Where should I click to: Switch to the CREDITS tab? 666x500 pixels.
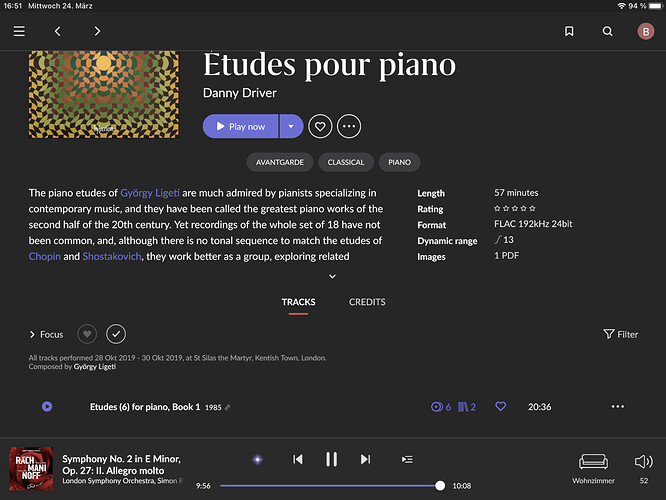[x=367, y=302]
